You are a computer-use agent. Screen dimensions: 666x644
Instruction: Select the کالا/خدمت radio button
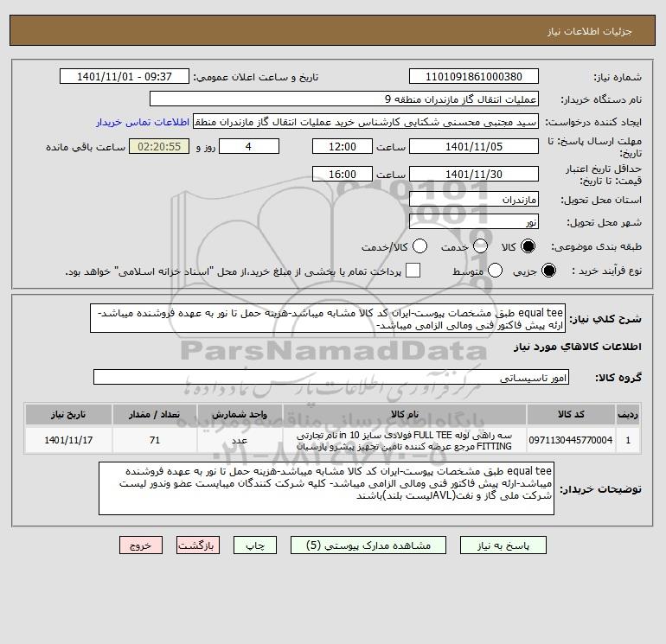420,246
